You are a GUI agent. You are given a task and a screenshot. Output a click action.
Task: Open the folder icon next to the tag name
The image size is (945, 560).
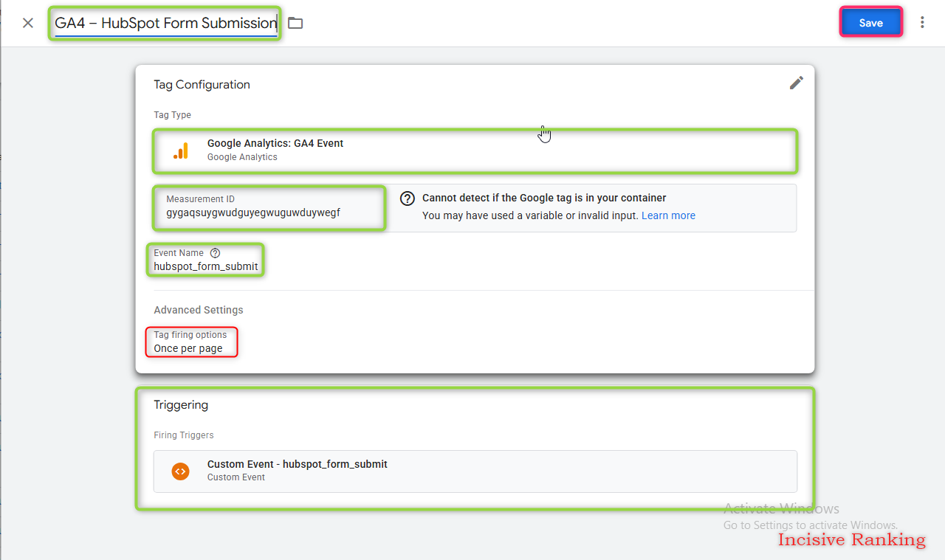pyautogui.click(x=295, y=23)
